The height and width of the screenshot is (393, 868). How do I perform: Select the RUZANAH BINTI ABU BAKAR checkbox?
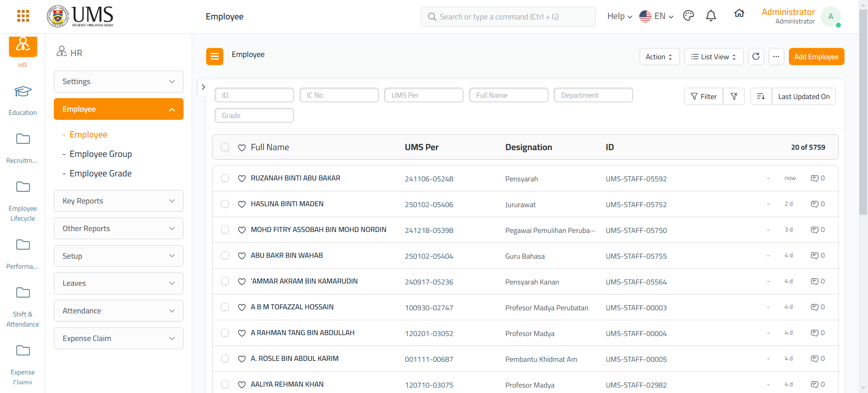pyautogui.click(x=225, y=178)
